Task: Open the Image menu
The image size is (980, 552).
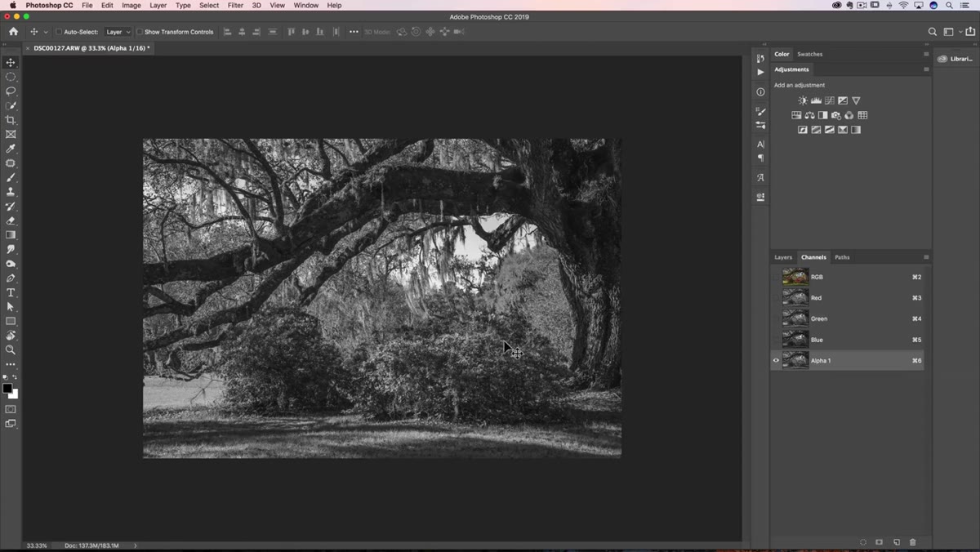Action: coord(131,5)
